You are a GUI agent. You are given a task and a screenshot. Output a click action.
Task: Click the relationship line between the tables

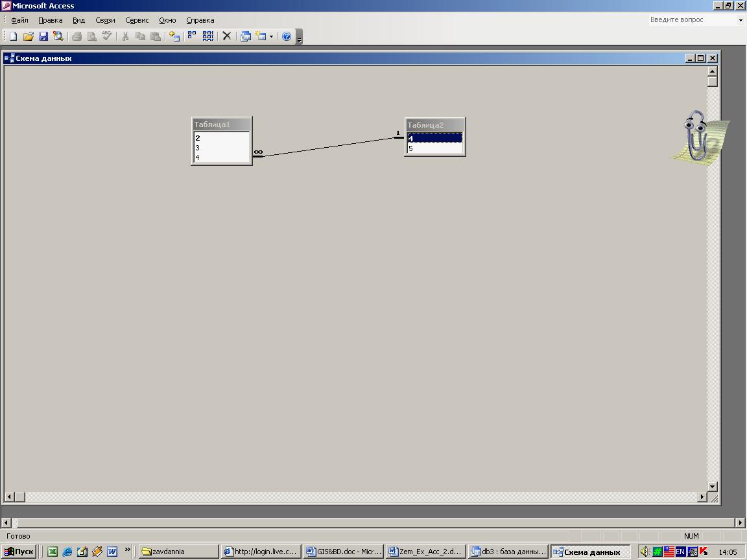tap(329, 146)
